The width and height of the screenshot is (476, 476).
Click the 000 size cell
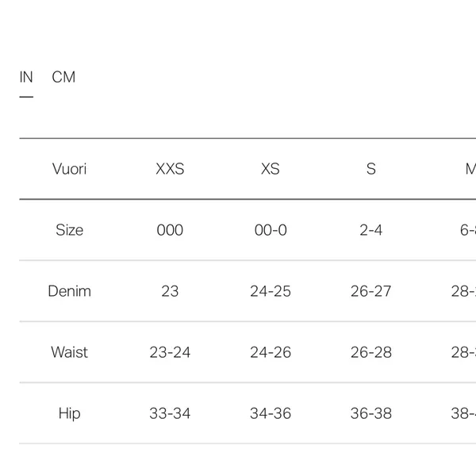(x=170, y=230)
